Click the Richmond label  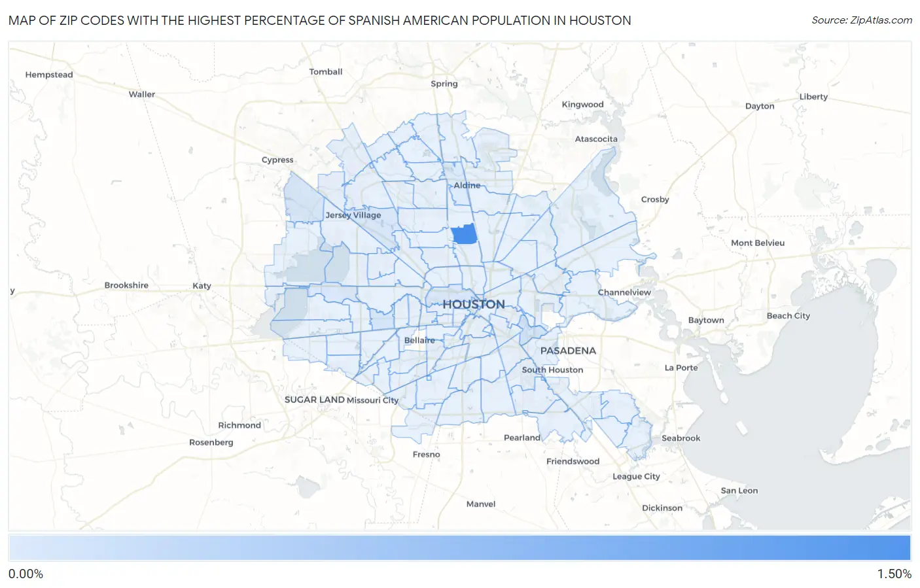[239, 425]
